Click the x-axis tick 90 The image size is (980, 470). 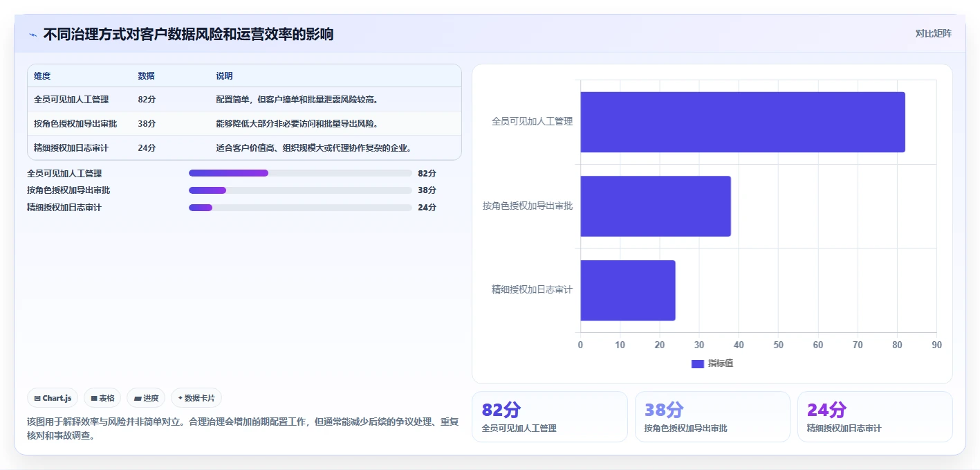pyautogui.click(x=936, y=345)
